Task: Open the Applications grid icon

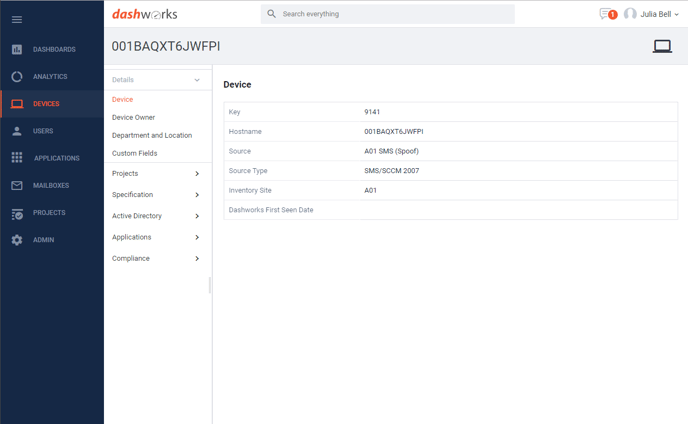Action: 17,158
